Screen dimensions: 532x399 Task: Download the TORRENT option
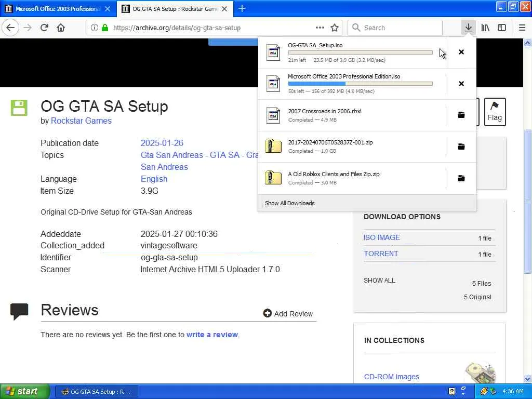[x=381, y=254]
